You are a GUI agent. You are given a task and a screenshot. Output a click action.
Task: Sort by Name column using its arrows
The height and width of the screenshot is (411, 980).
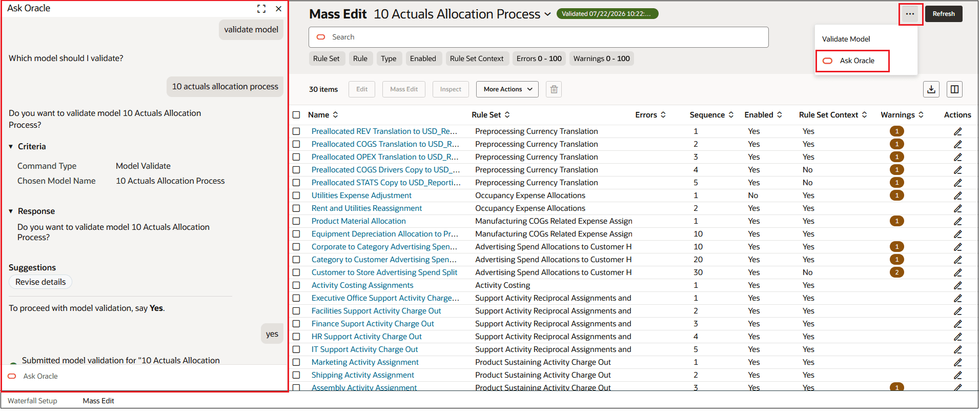click(335, 115)
